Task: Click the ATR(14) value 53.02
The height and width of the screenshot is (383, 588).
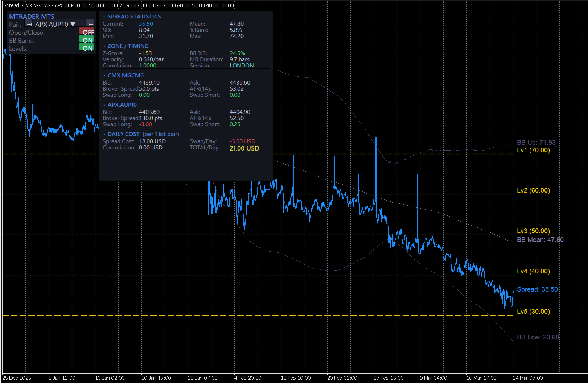Action: [237, 89]
